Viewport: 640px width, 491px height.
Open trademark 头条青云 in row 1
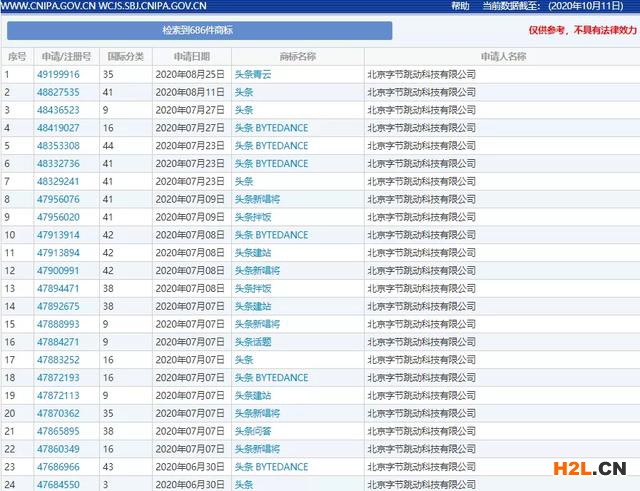coord(253,74)
